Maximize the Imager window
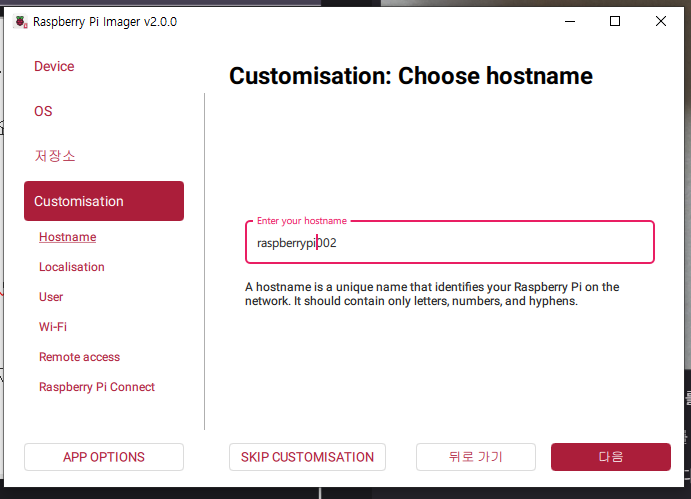Screen dimensions: 691x499 pos(615,21)
